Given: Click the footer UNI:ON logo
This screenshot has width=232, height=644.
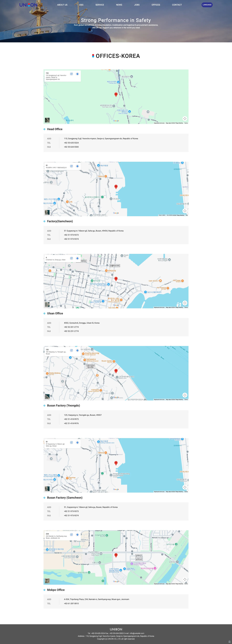Looking at the screenshot, I should pyautogui.click(x=116, y=629).
